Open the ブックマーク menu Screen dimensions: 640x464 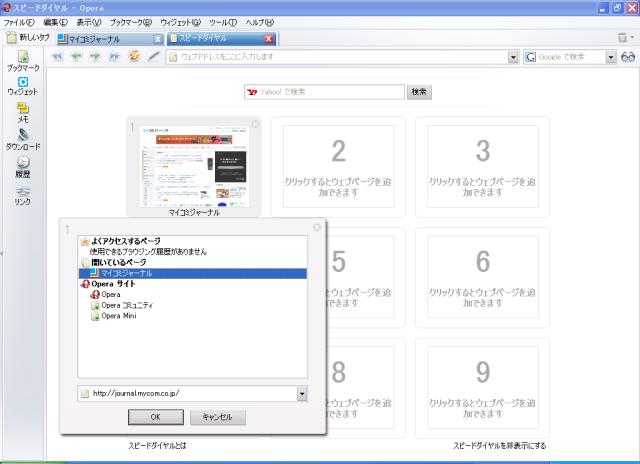pyautogui.click(x=131, y=22)
